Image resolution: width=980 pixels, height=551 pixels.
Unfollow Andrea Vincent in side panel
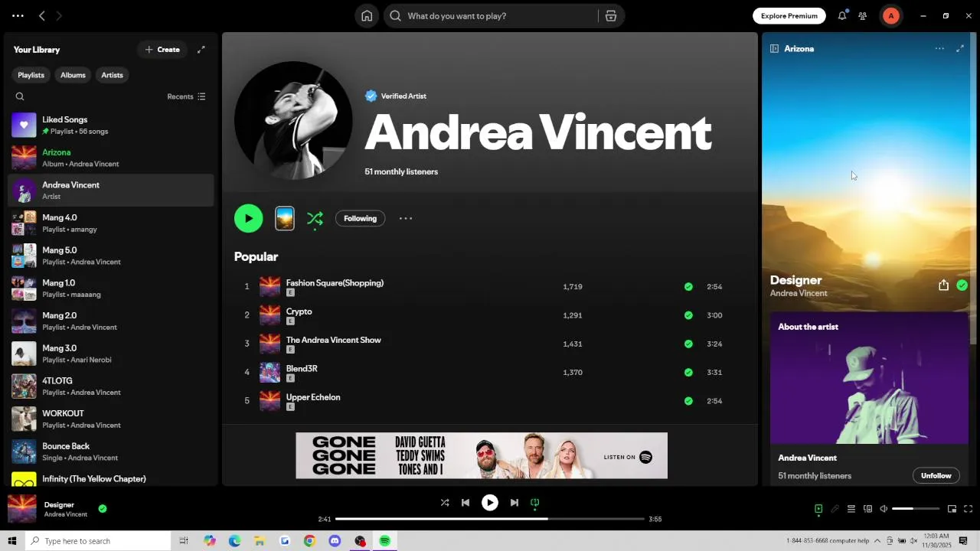click(936, 476)
